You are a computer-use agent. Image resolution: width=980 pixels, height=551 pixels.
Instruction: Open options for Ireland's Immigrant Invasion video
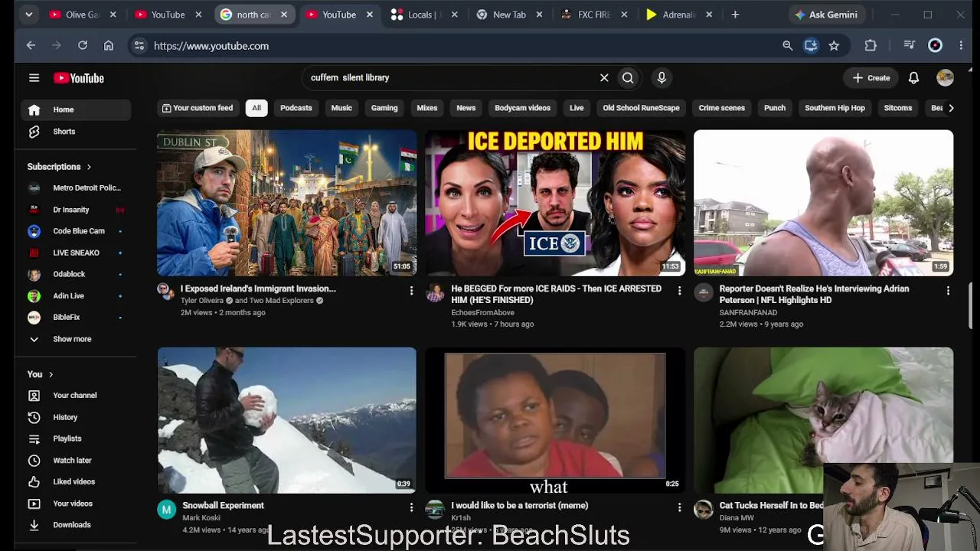(411, 291)
